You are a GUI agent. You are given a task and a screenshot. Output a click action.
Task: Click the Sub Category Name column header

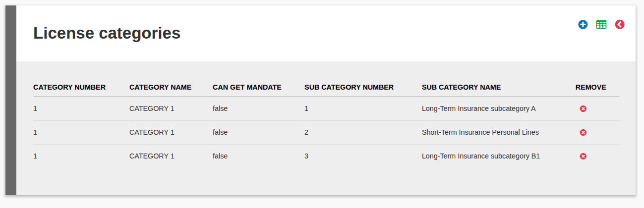click(461, 87)
